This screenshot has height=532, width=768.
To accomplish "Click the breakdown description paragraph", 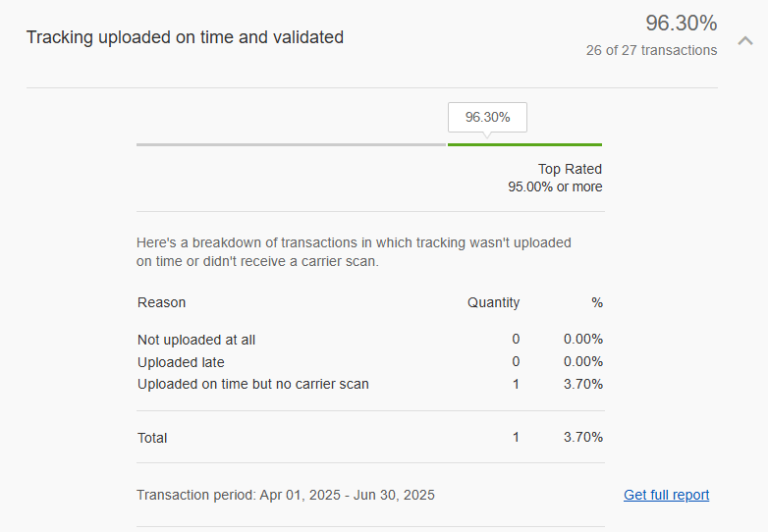I will click(354, 251).
